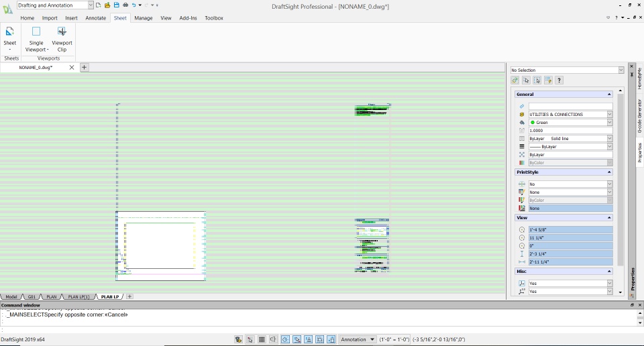Click the empty hyperlink field in General
Image resolution: width=644 pixels, height=346 pixels.
click(570, 107)
